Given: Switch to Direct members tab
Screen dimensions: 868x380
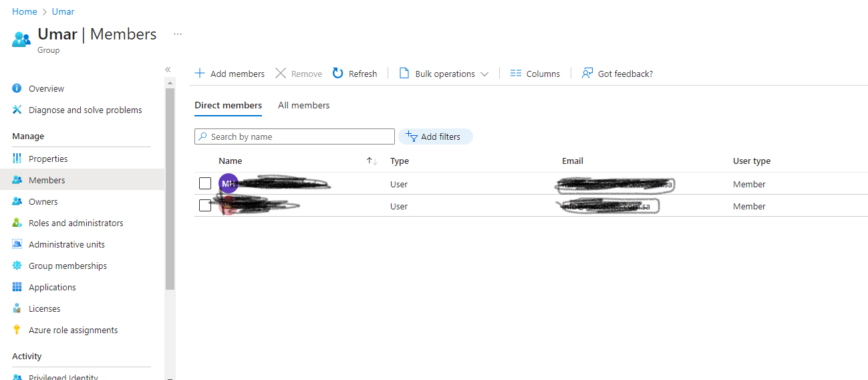Looking at the screenshot, I should 228,105.
